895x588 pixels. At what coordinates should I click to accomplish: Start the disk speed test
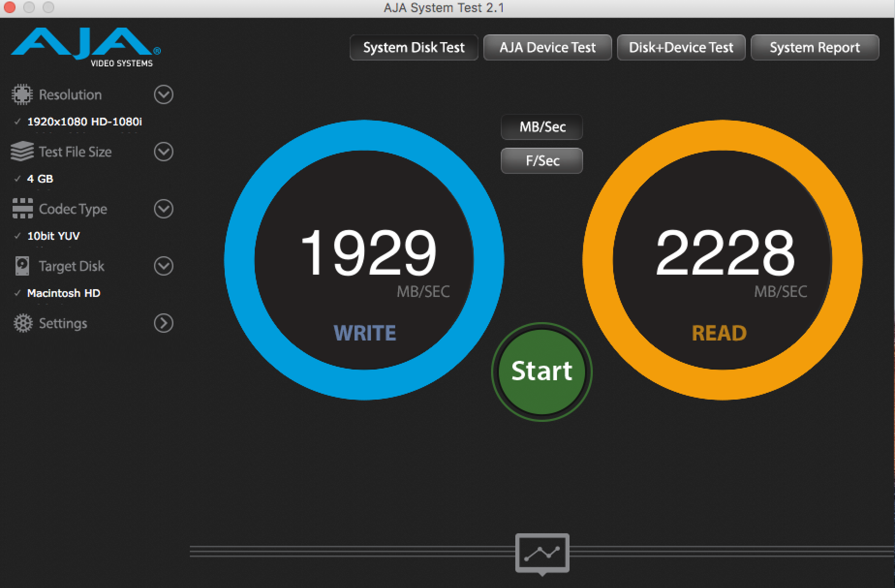(542, 371)
